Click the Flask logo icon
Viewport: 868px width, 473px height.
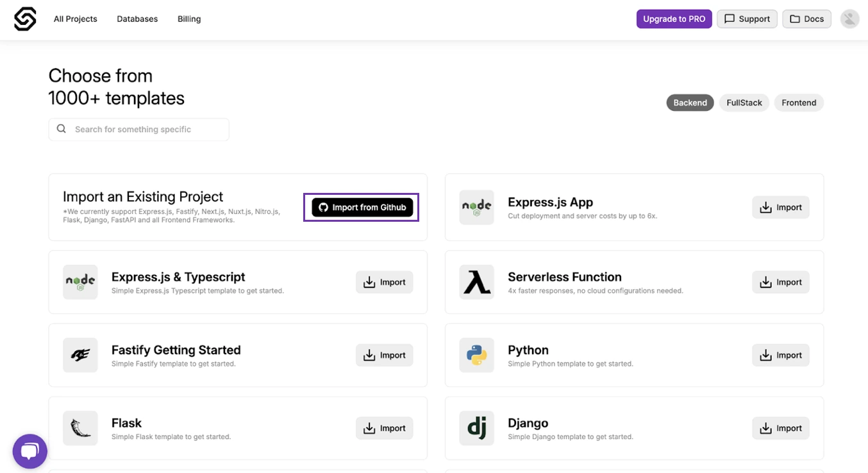[80, 428]
